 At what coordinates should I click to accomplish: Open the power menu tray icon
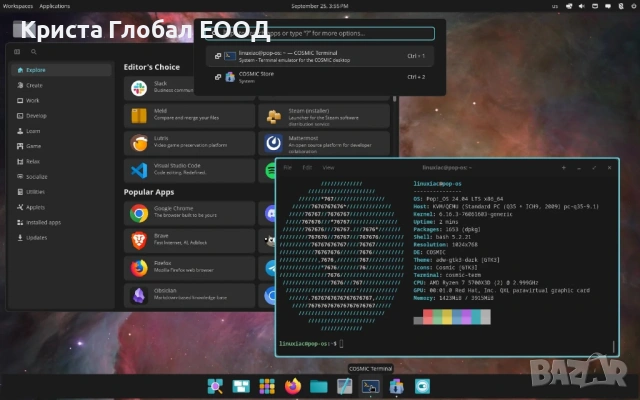(634, 6)
